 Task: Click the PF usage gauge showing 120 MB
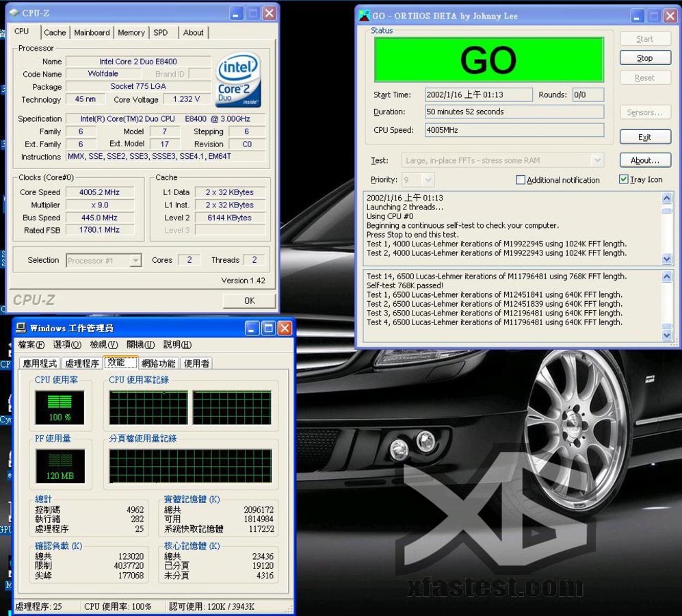click(x=60, y=466)
